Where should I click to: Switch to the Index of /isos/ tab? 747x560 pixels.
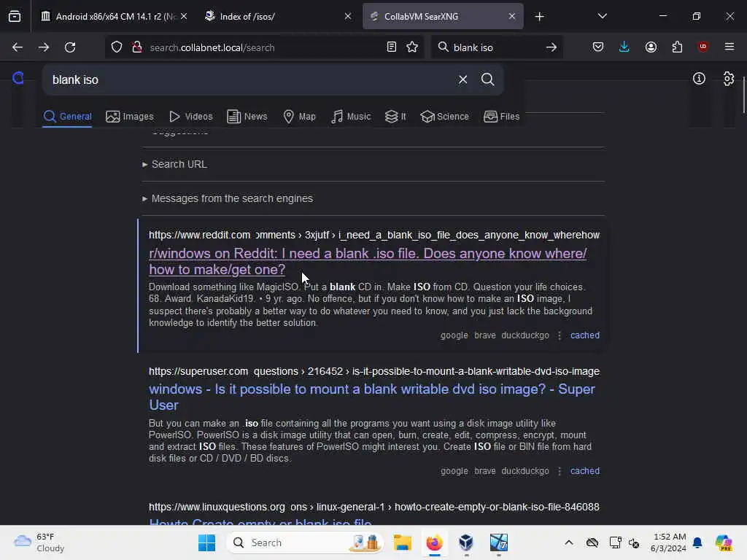(x=278, y=16)
